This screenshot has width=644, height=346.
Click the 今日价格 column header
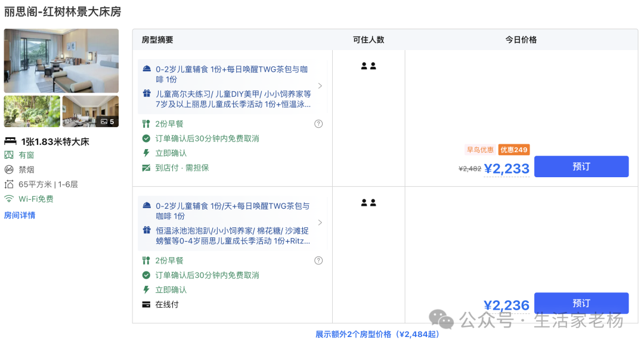coord(521,40)
